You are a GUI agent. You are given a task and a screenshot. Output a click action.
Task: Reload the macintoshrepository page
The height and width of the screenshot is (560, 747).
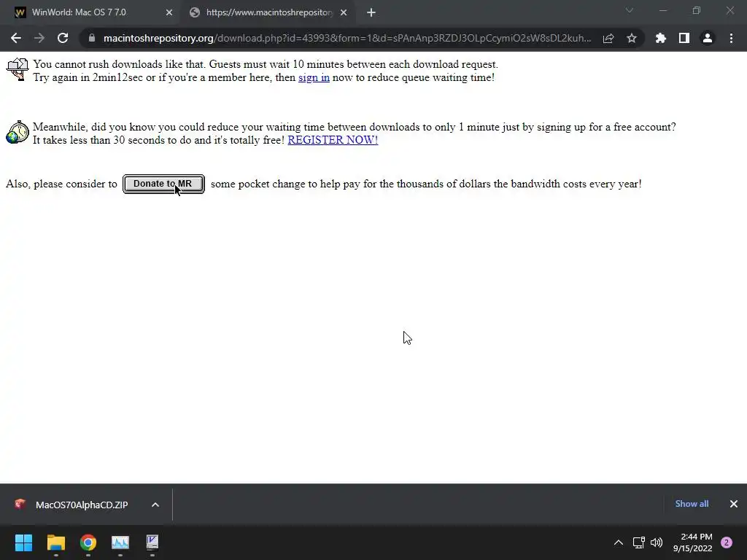[63, 38]
